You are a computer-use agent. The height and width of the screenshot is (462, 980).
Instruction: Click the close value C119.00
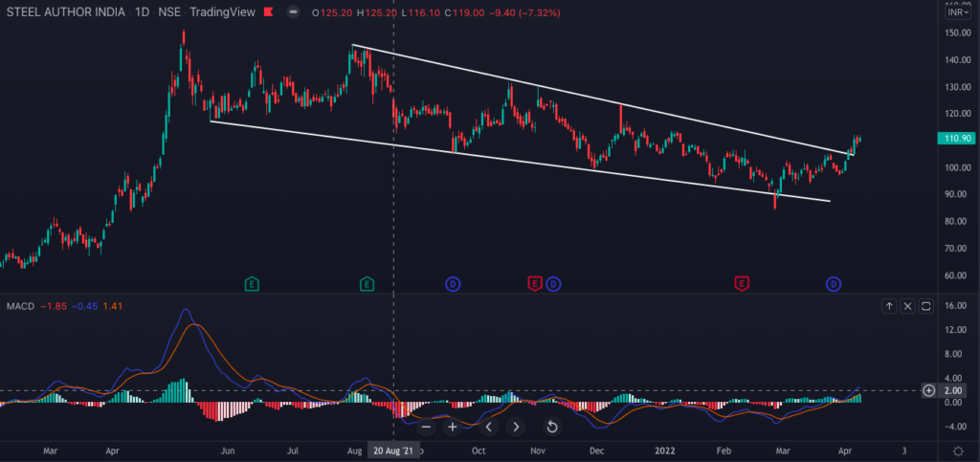click(464, 12)
